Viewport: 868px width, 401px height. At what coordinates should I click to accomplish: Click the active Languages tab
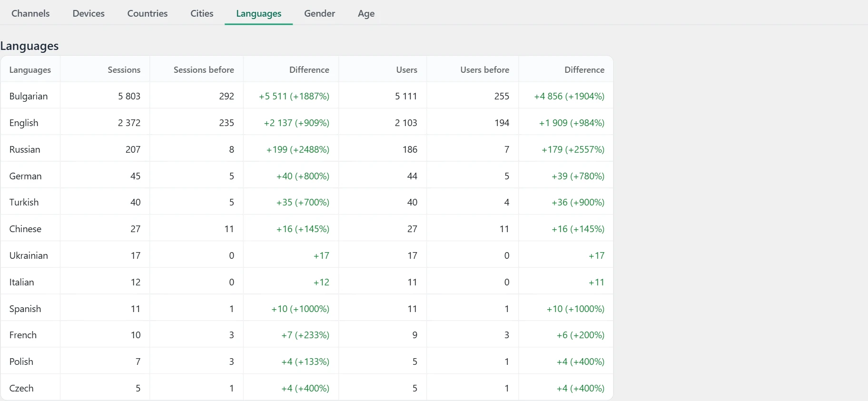coord(259,14)
